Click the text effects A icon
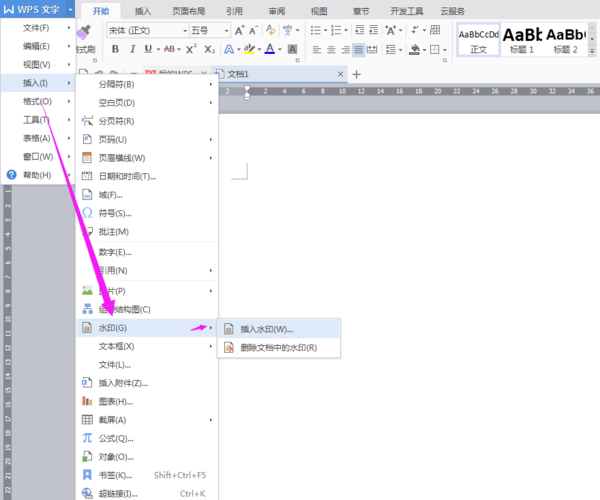The width and height of the screenshot is (600, 500). click(x=229, y=49)
